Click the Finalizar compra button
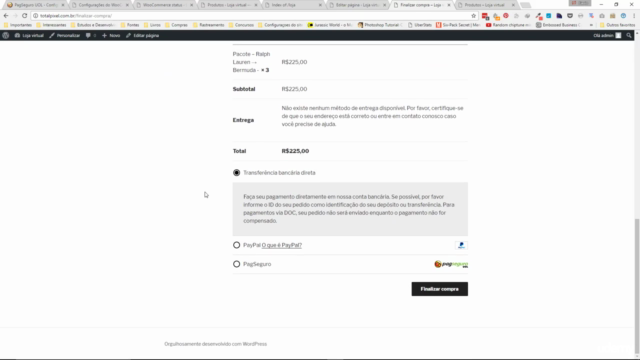The width and height of the screenshot is (640, 360). [x=440, y=289]
